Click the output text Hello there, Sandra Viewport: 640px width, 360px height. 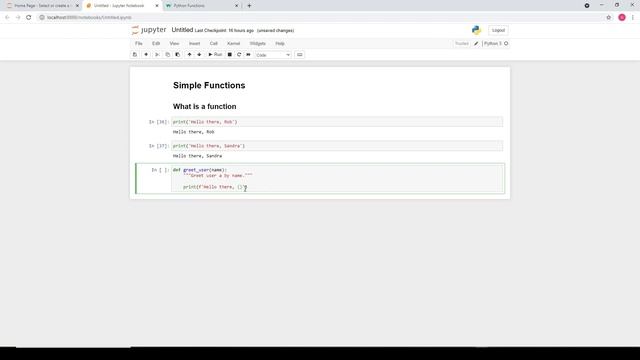coord(198,156)
